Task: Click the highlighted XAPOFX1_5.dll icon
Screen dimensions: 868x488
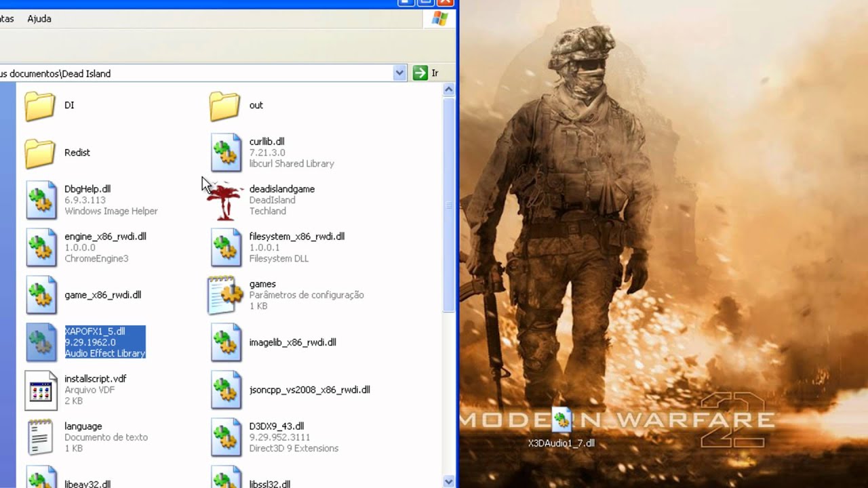Action: (x=41, y=342)
